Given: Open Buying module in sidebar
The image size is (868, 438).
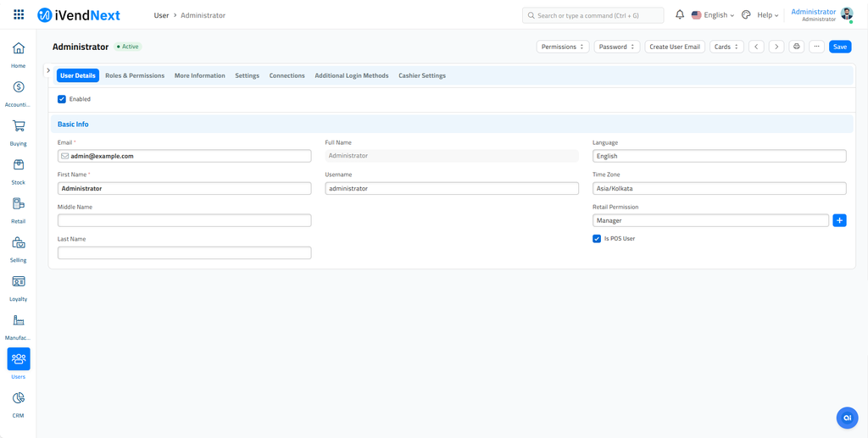Looking at the screenshot, I should coord(19,132).
